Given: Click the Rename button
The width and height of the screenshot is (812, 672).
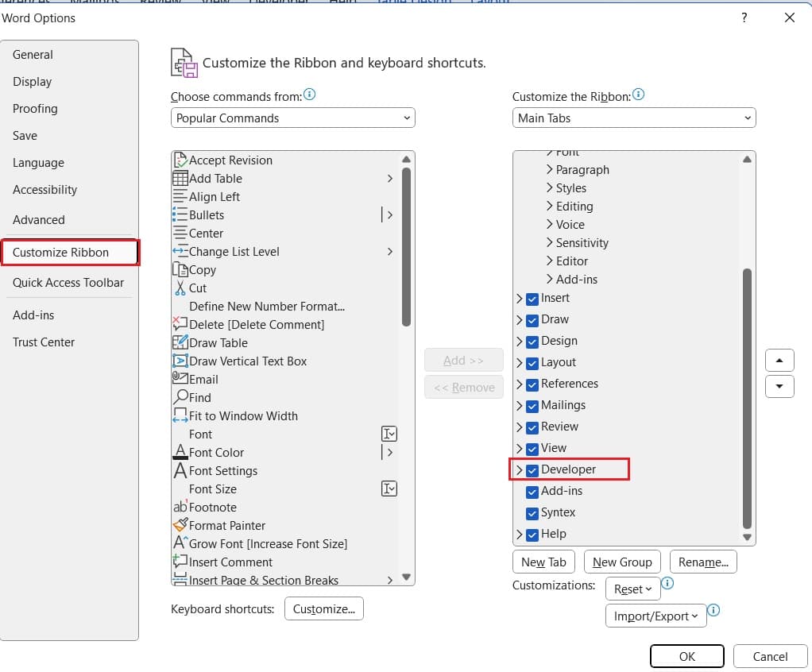Looking at the screenshot, I should 703,562.
